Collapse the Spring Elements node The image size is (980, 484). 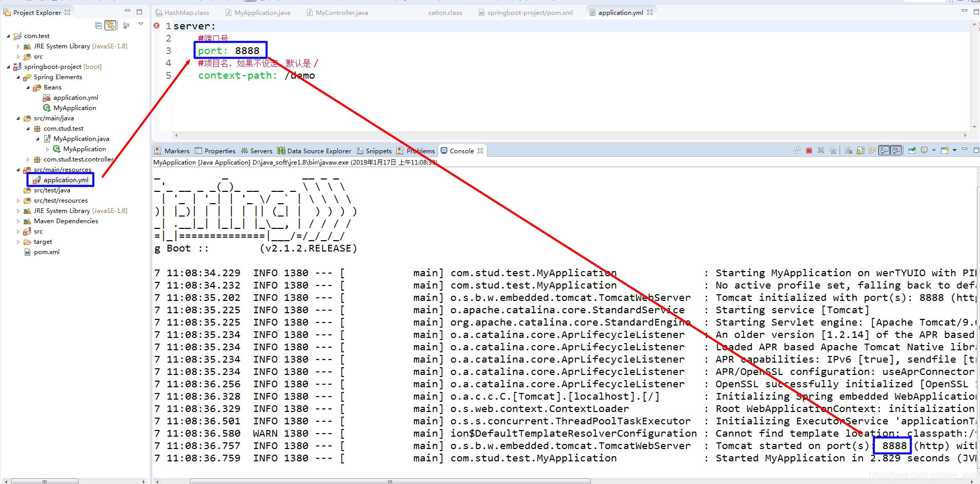[18, 77]
